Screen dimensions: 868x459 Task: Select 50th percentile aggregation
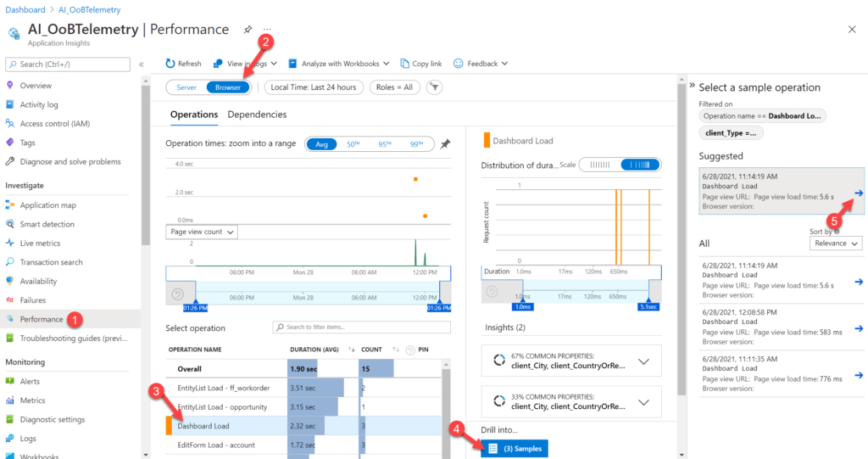(353, 144)
